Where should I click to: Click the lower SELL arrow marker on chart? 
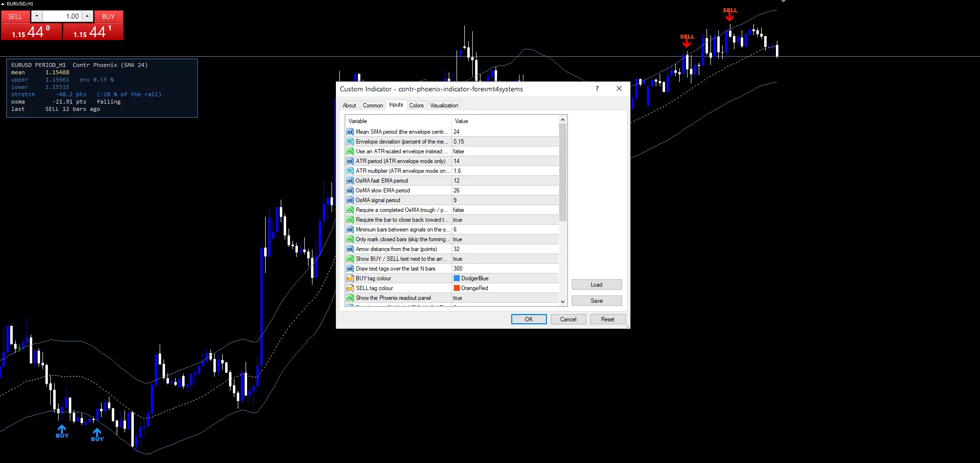[x=687, y=43]
